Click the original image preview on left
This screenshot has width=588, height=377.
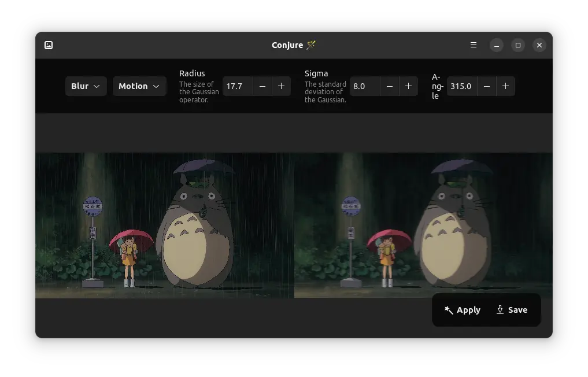click(x=165, y=226)
